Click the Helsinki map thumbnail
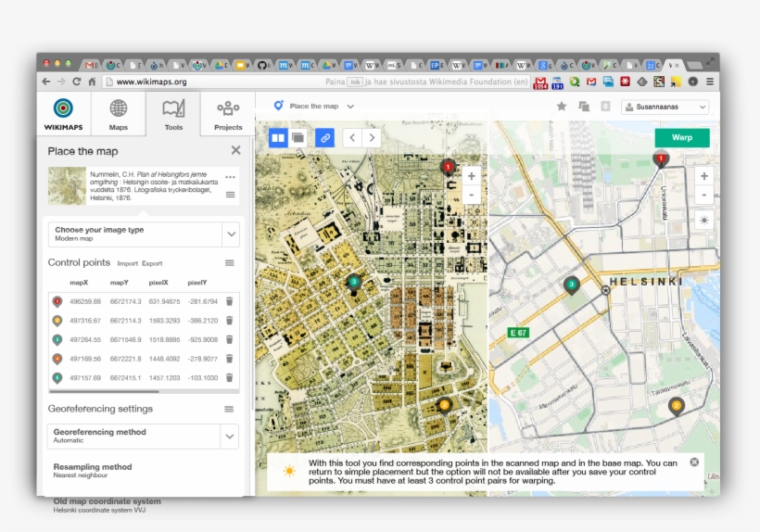Image resolution: width=760 pixels, height=532 pixels. (x=67, y=185)
